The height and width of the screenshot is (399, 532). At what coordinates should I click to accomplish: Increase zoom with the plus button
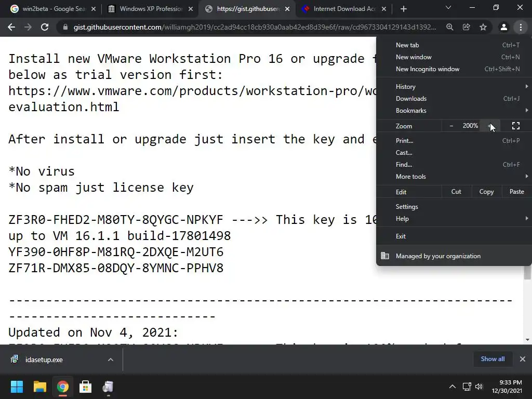pos(490,126)
